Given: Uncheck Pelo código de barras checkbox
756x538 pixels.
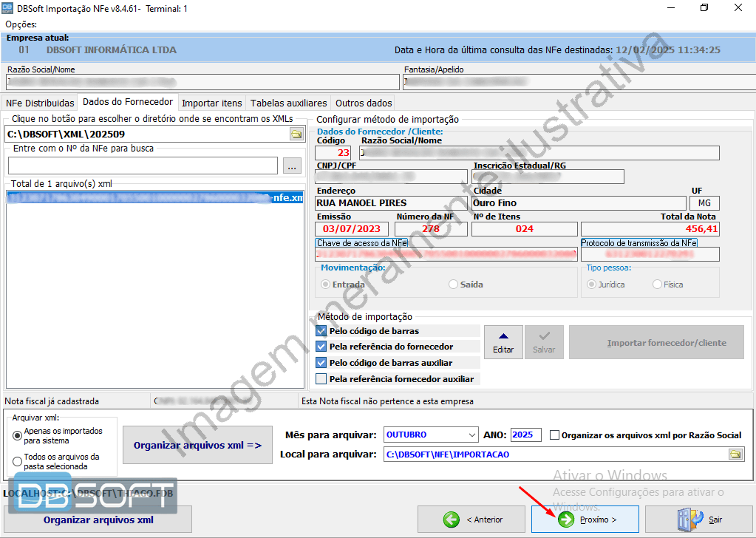Looking at the screenshot, I should coord(321,331).
